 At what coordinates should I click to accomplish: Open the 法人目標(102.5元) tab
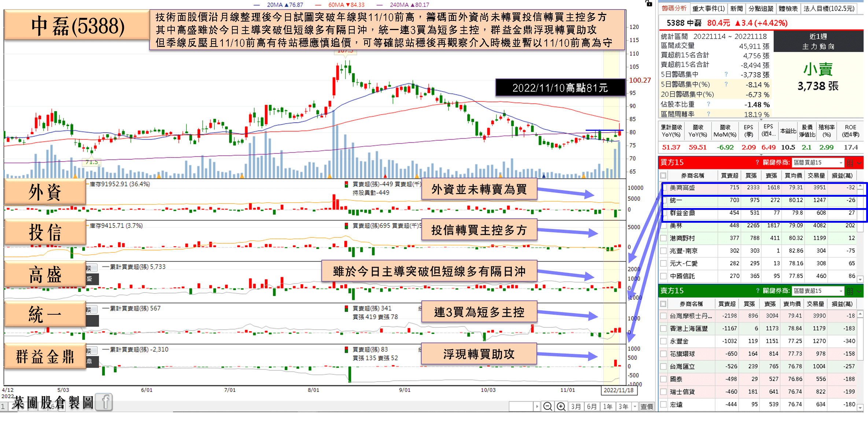click(829, 8)
